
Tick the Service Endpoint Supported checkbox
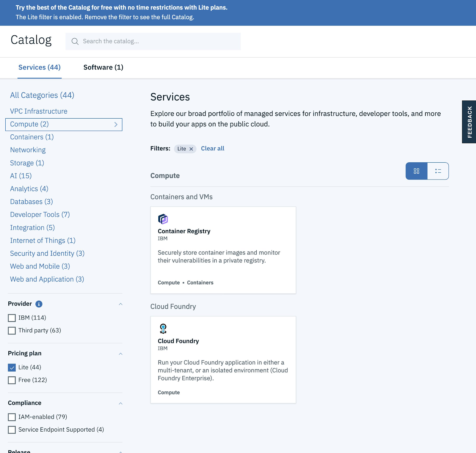click(12, 430)
